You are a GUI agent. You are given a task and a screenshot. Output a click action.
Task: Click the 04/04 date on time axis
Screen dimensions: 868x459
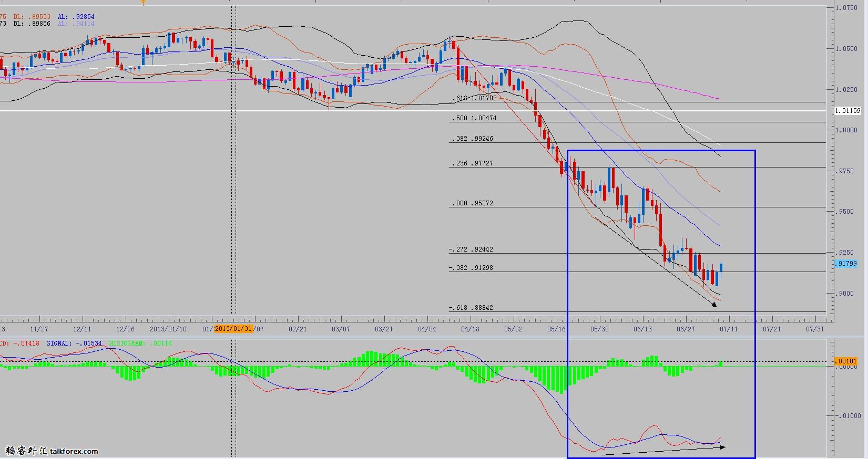(427, 329)
